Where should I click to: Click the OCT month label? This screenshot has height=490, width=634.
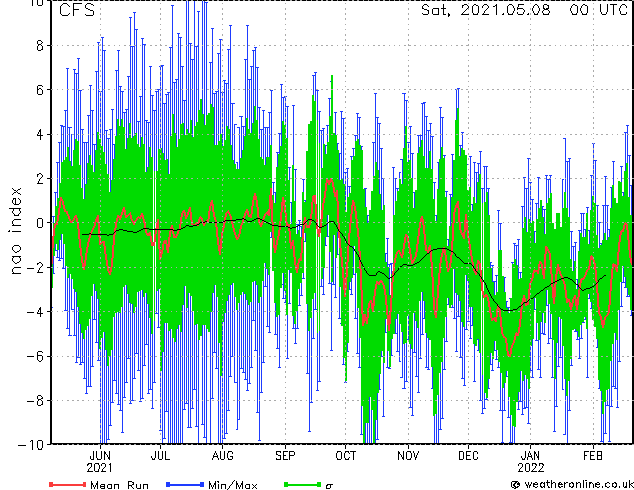pyautogui.click(x=346, y=456)
